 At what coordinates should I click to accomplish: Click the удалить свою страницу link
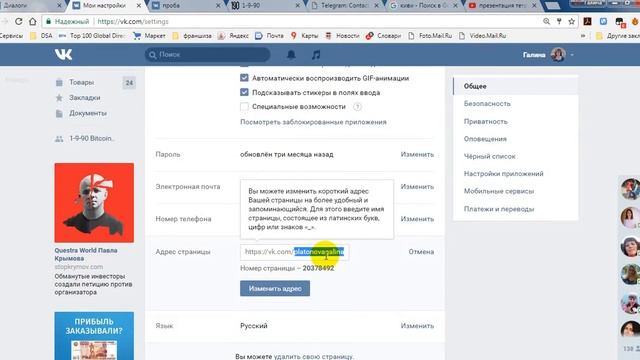(313, 357)
